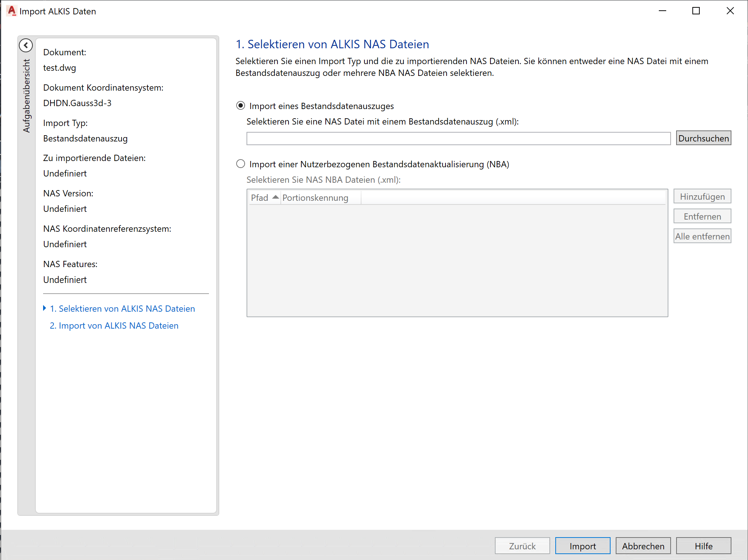Click the Zurück button
This screenshot has height=560, width=748.
click(522, 546)
